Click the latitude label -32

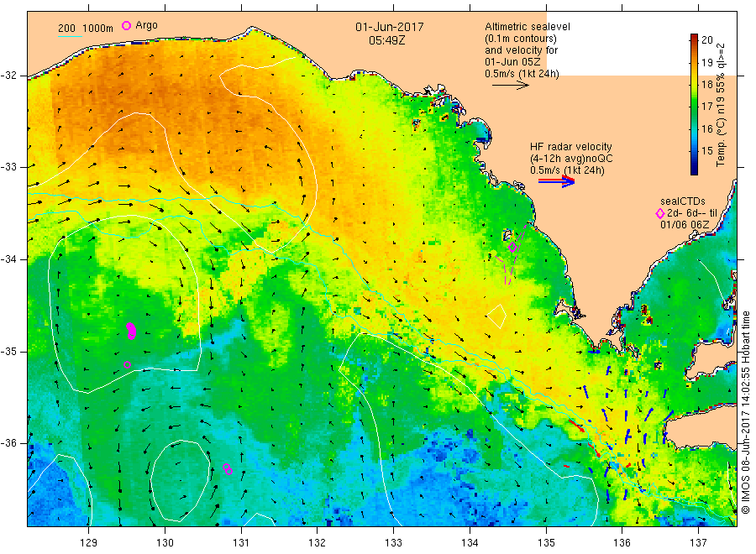[8, 76]
